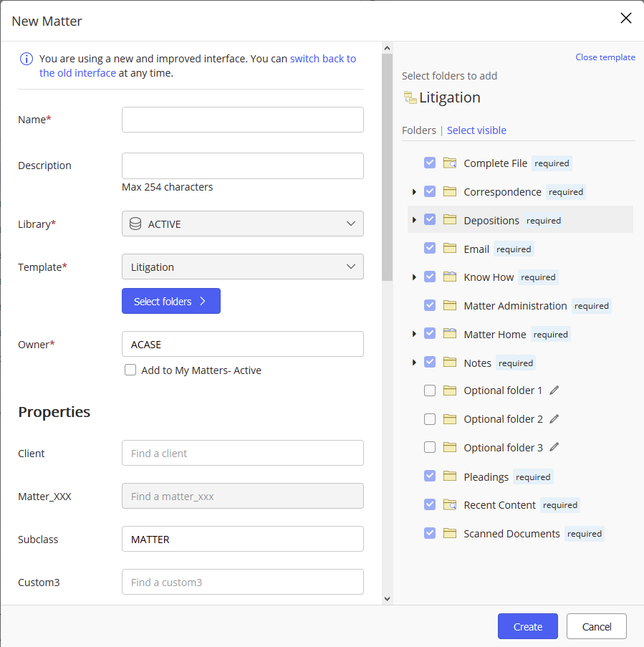Click the Complete File search folder icon
The height and width of the screenshot is (647, 644).
pos(450,163)
